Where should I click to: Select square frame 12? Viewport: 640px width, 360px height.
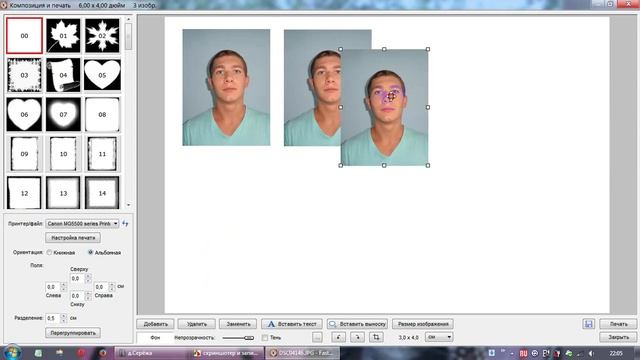(24, 193)
